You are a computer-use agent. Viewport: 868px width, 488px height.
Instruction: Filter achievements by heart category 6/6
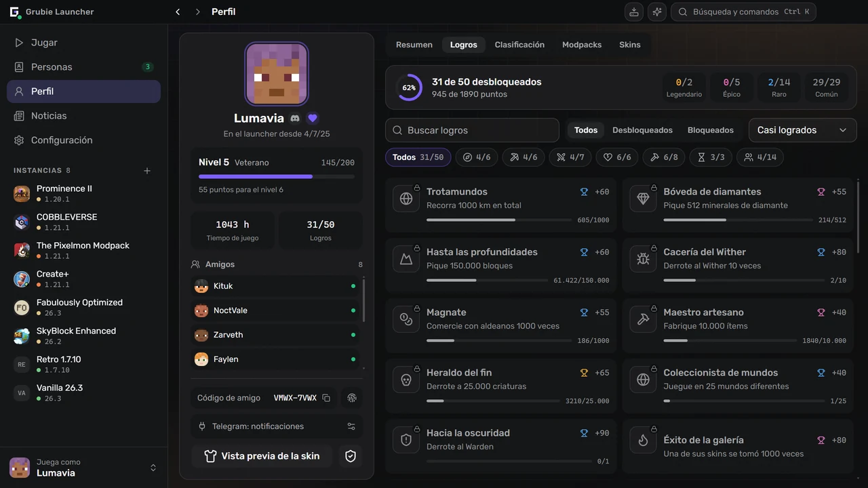[x=617, y=157]
